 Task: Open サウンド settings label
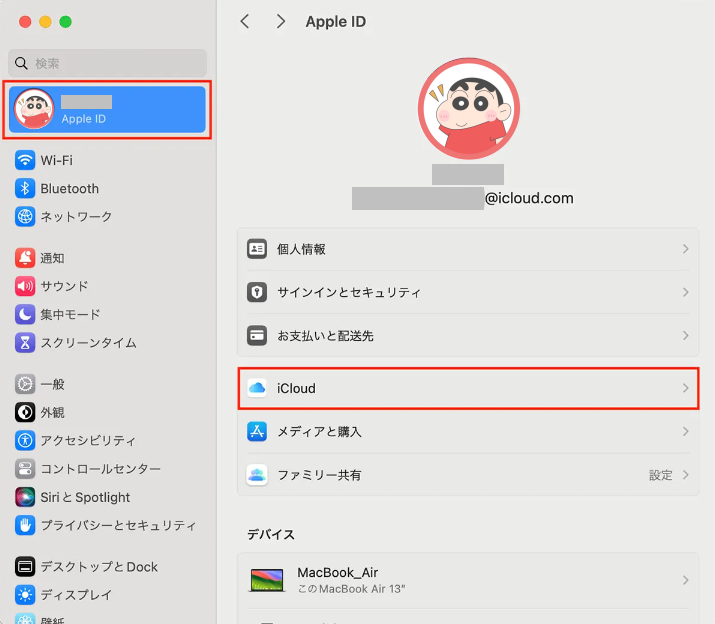pos(64,286)
